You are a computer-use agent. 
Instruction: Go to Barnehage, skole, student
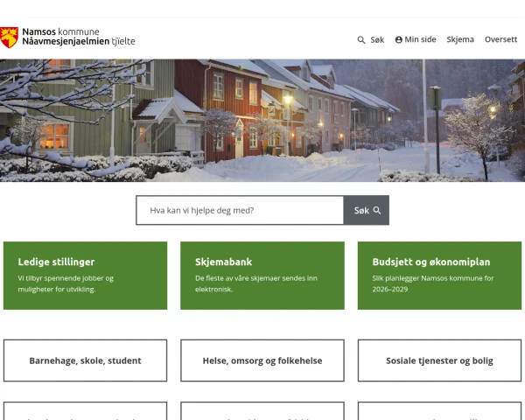click(85, 360)
